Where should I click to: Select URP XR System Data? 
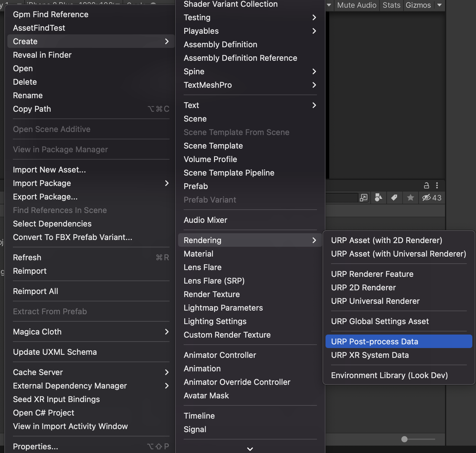click(x=399, y=355)
